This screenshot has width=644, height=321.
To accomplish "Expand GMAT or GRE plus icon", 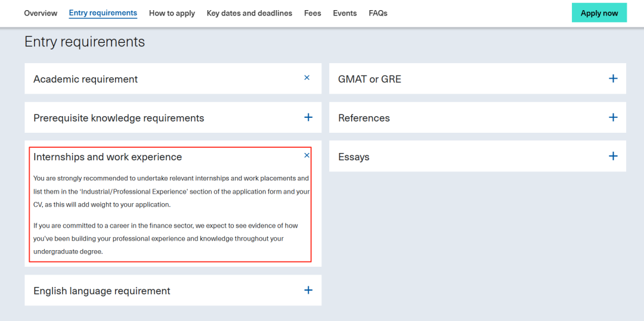I will (613, 79).
